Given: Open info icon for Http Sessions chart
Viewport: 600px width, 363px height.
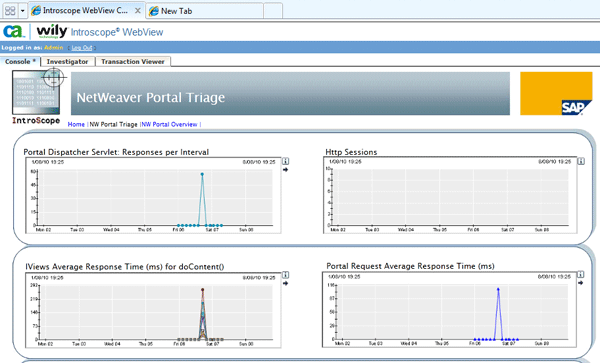Looking at the screenshot, I should [x=581, y=161].
